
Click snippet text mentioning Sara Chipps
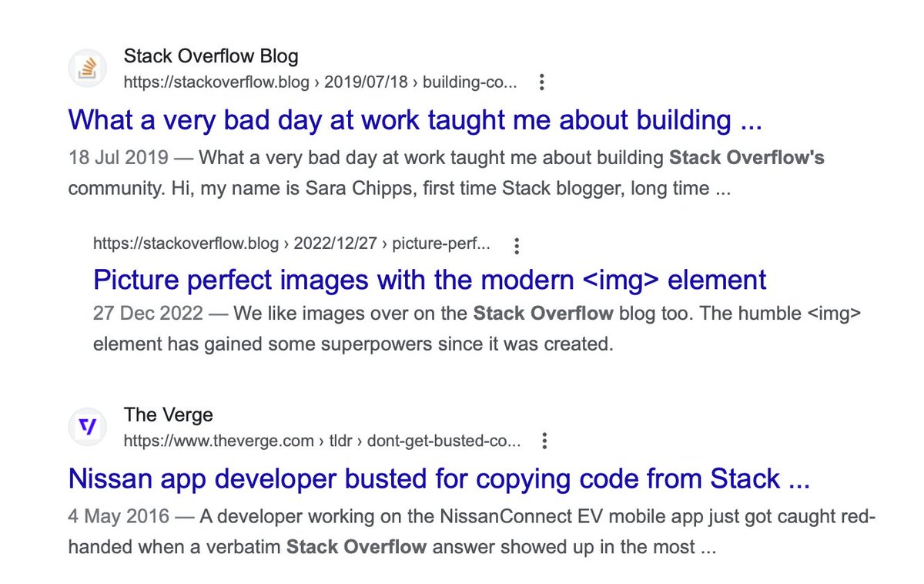pyautogui.click(x=400, y=189)
